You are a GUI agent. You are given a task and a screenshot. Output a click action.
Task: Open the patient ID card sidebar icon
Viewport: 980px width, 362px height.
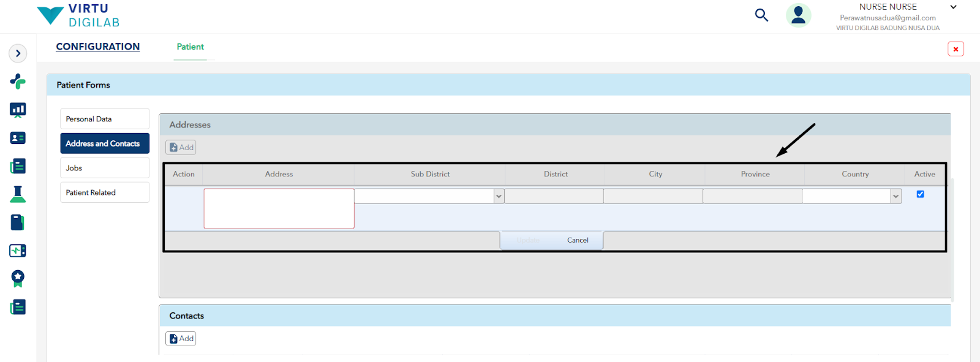18,138
